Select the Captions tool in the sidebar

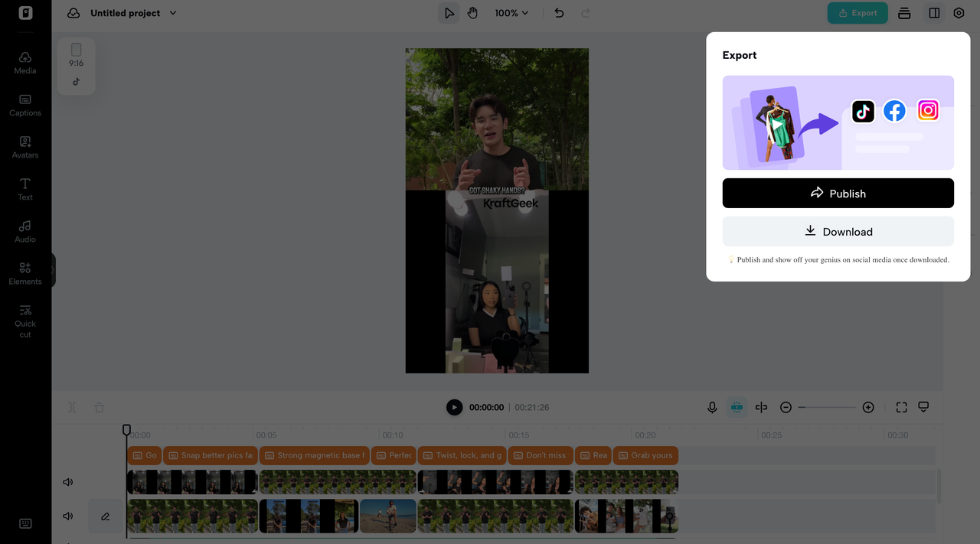coord(24,105)
